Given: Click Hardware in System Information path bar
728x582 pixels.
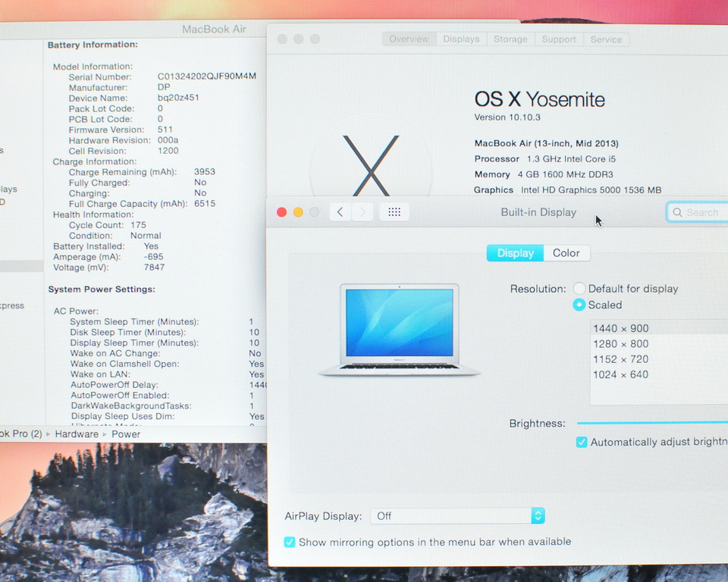Looking at the screenshot, I should 77,434.
